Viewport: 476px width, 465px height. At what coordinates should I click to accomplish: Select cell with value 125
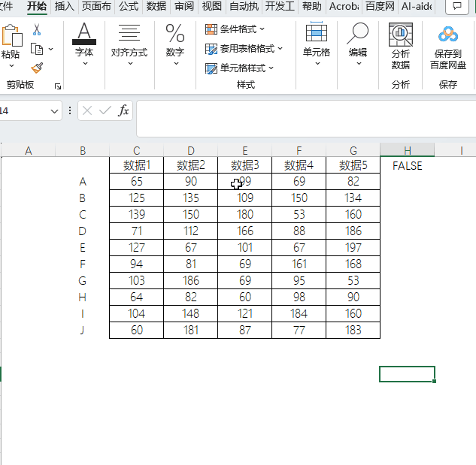(x=137, y=198)
